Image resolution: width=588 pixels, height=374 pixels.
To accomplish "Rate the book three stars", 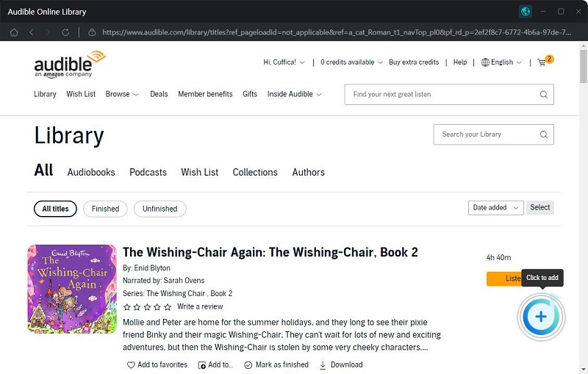I will [x=147, y=307].
